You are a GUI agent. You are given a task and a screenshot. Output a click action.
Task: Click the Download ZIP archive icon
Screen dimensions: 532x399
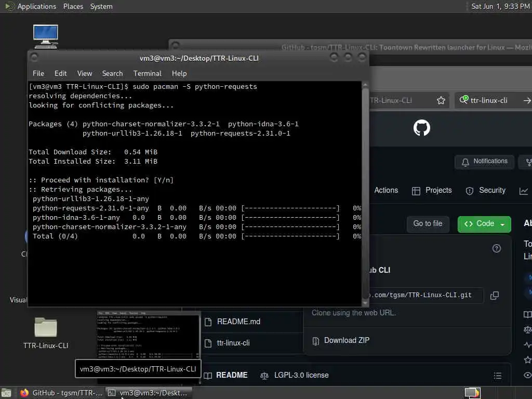pos(315,341)
